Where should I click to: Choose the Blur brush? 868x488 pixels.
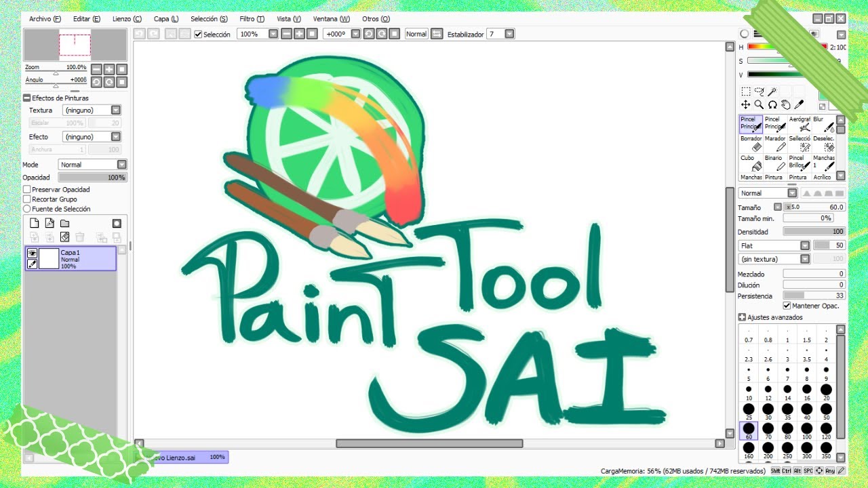[824, 123]
